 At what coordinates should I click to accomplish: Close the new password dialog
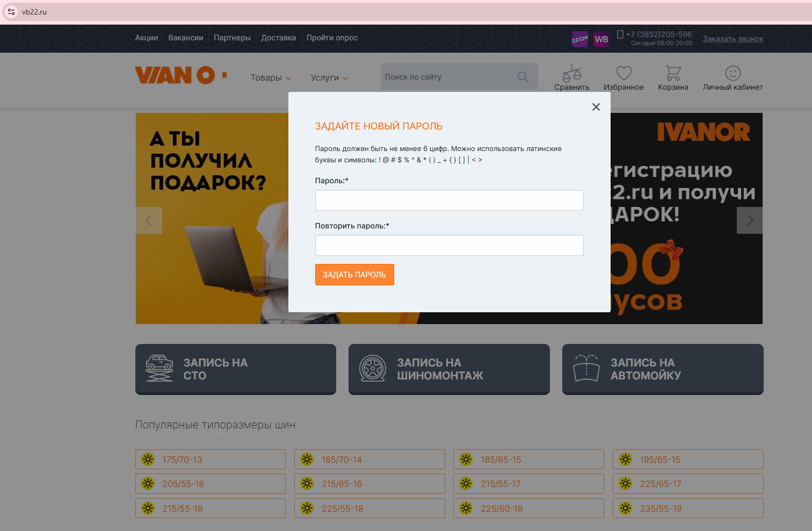click(596, 107)
